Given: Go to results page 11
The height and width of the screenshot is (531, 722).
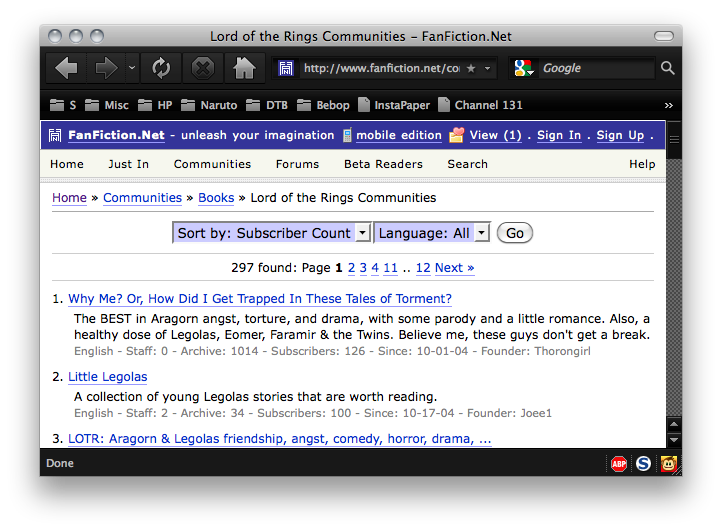Looking at the screenshot, I should (x=390, y=268).
